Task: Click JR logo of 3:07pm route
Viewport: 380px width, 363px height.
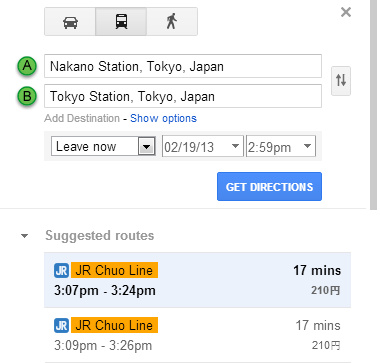Action: [x=61, y=270]
